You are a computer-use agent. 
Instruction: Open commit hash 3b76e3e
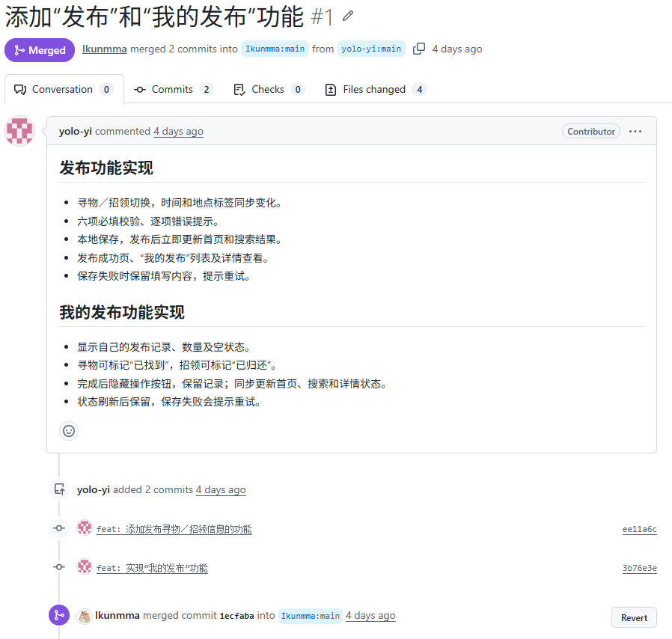tap(639, 568)
